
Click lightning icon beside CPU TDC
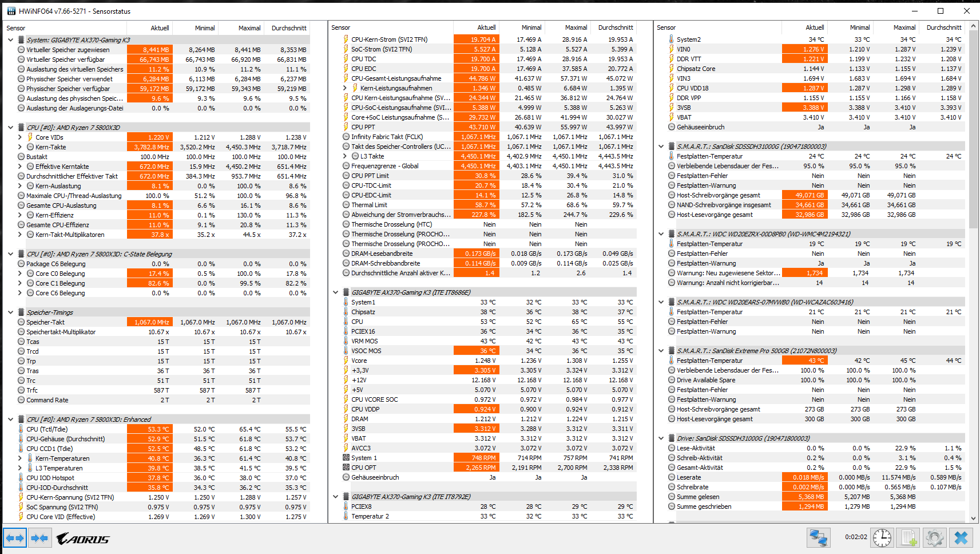pyautogui.click(x=346, y=59)
